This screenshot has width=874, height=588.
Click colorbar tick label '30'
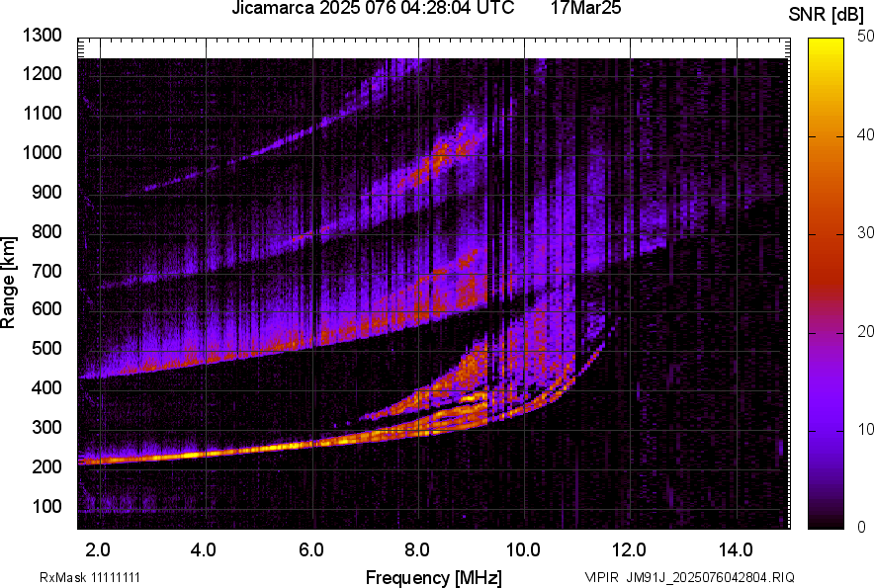tap(865, 232)
